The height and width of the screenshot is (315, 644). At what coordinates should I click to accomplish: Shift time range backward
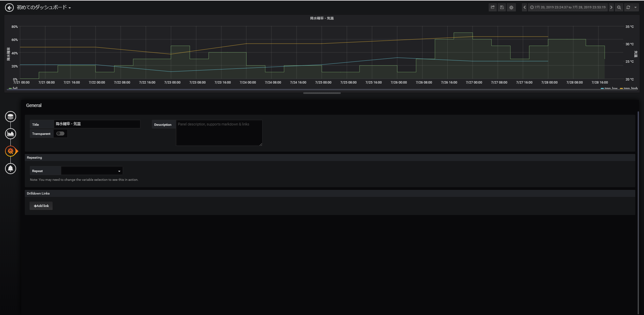click(x=525, y=7)
